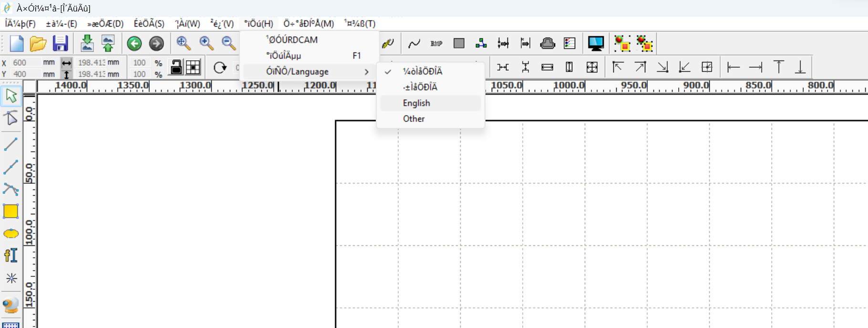Screen dimensions: 868x328
Task: Click the BMP bitmap handling icon
Action: [436, 43]
